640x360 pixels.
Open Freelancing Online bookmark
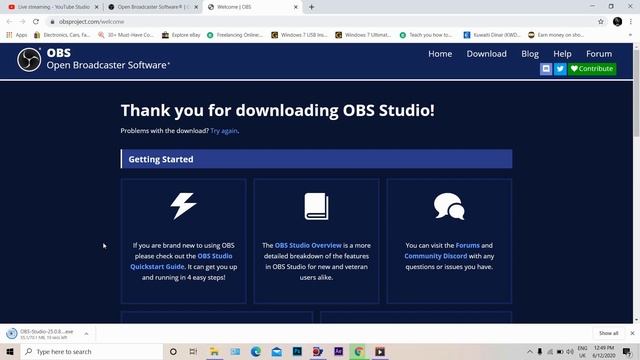pos(235,35)
